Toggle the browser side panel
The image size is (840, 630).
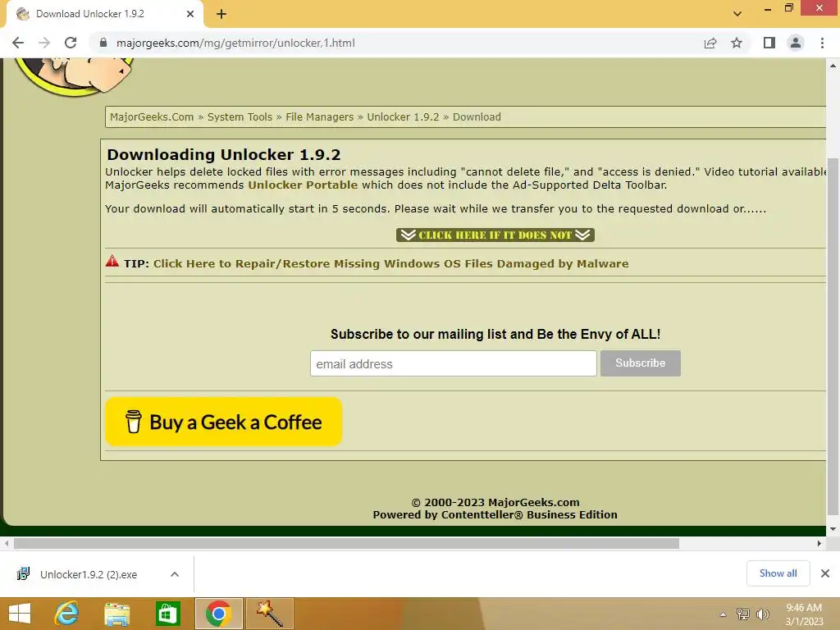pos(769,43)
